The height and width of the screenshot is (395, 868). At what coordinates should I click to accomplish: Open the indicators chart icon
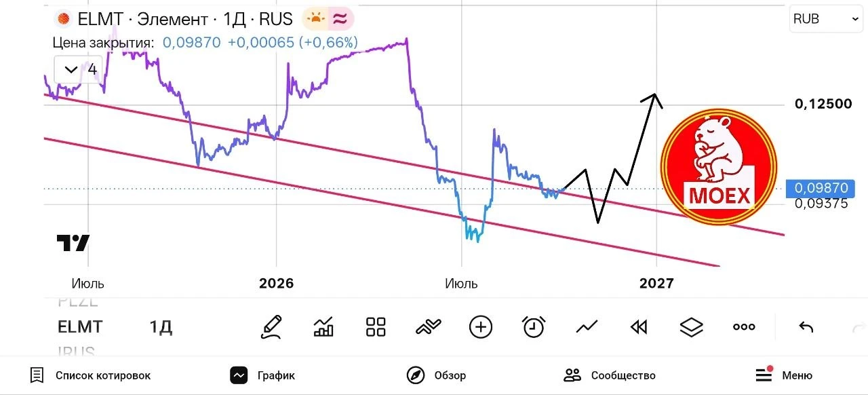tap(323, 327)
